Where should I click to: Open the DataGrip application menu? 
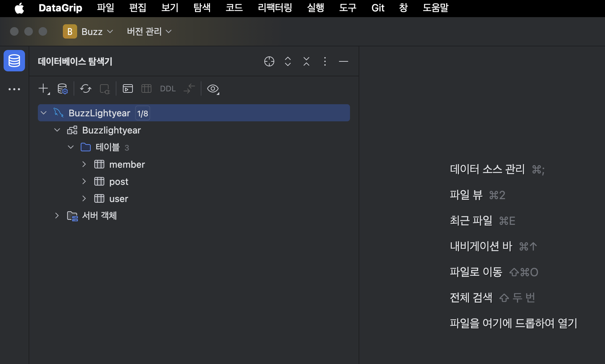tap(60, 8)
